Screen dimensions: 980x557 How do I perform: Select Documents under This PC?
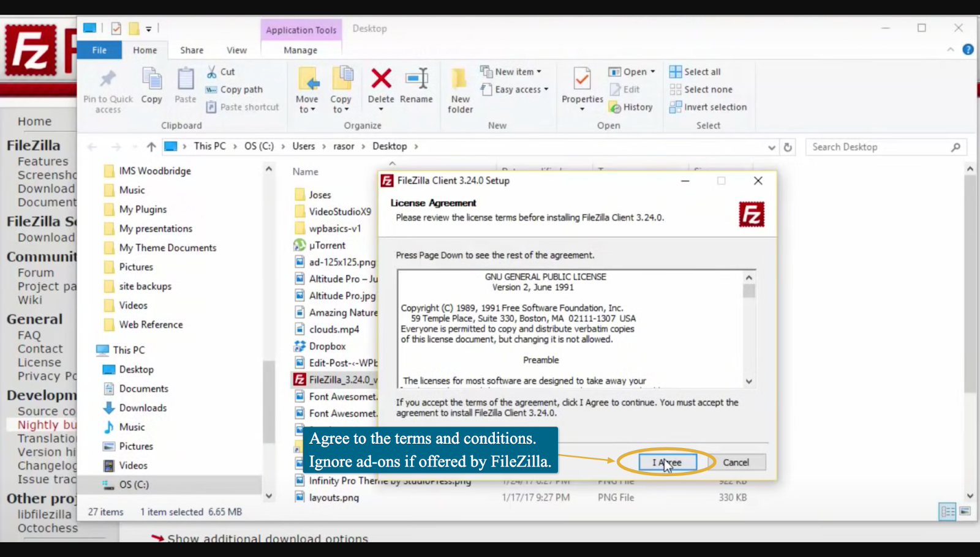click(143, 389)
